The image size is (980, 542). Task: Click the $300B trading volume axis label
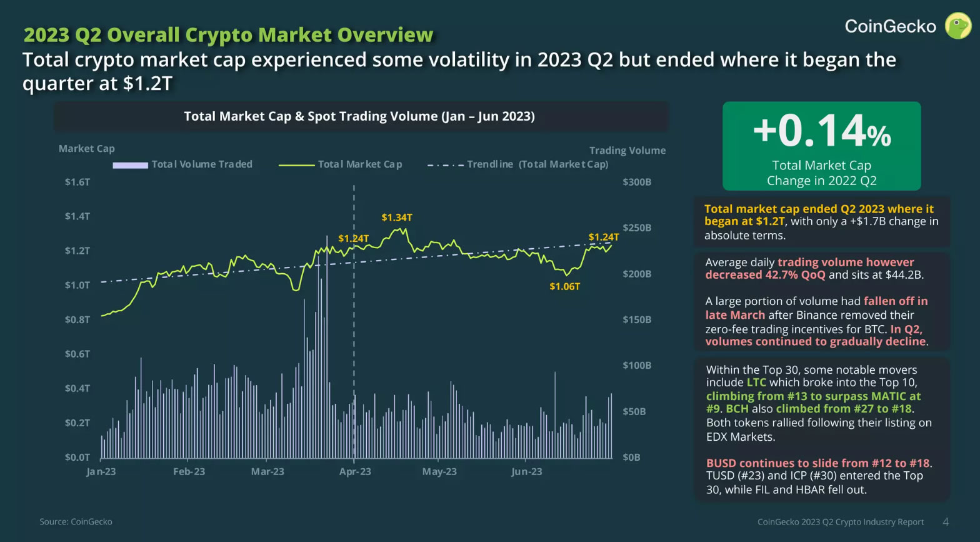pos(637,182)
